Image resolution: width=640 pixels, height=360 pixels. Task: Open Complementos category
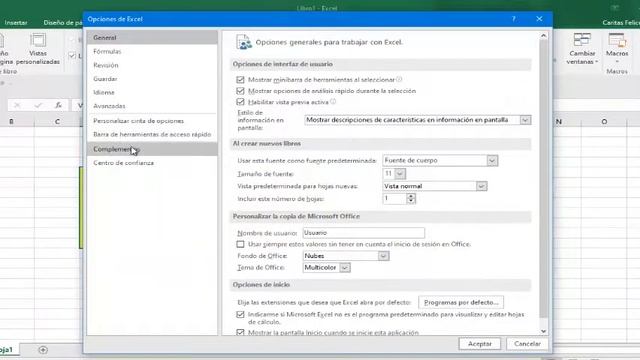click(x=152, y=149)
